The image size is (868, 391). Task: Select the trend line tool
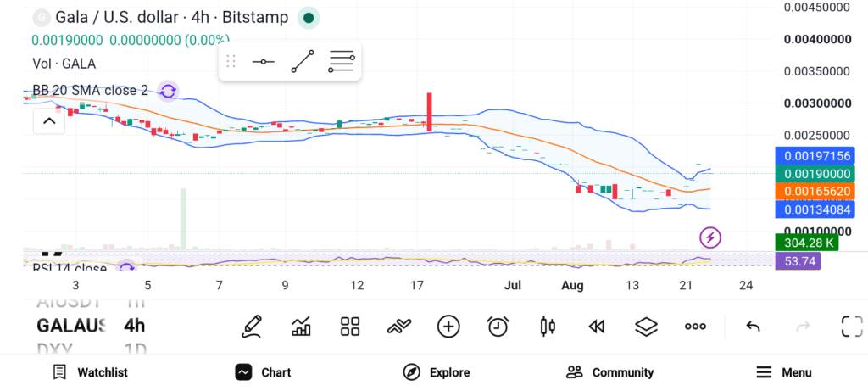[303, 61]
